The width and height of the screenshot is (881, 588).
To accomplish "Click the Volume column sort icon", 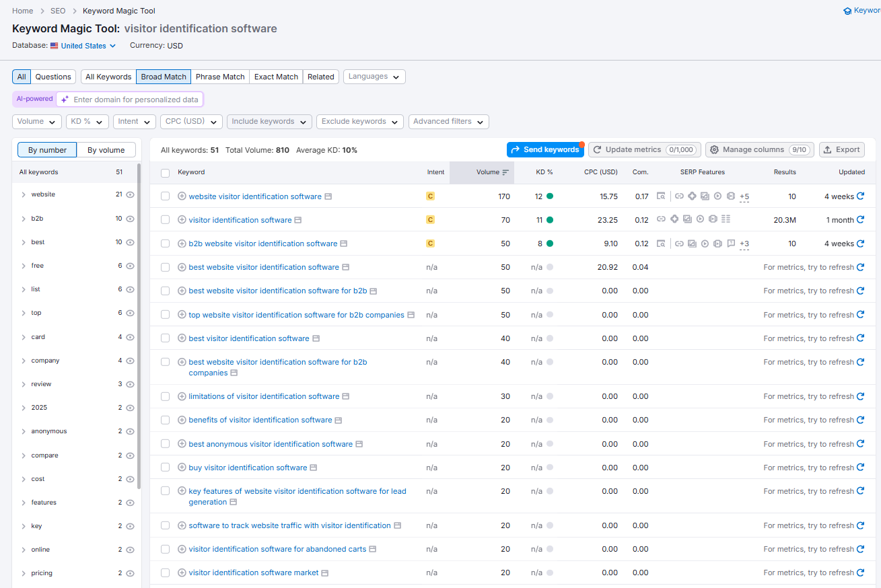I will click(505, 172).
